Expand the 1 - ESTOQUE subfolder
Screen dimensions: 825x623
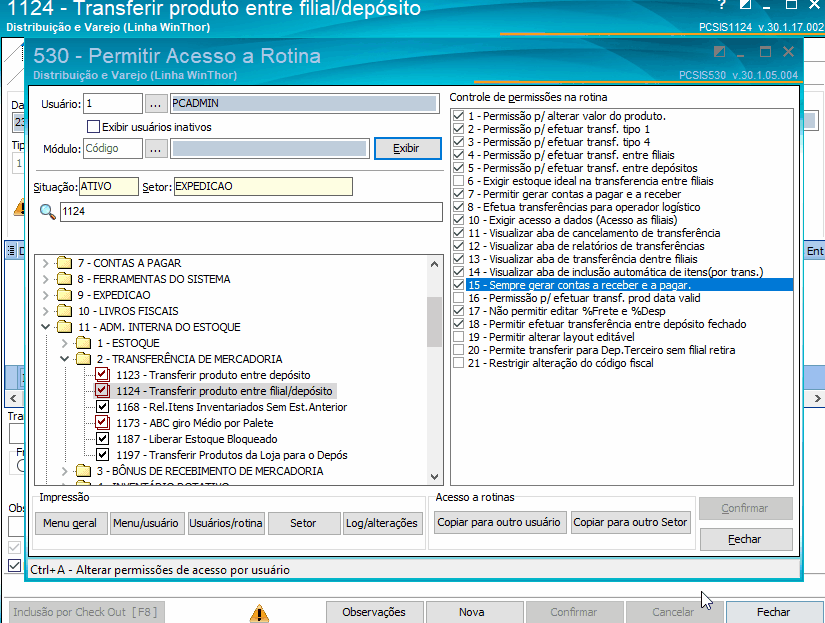tap(65, 343)
